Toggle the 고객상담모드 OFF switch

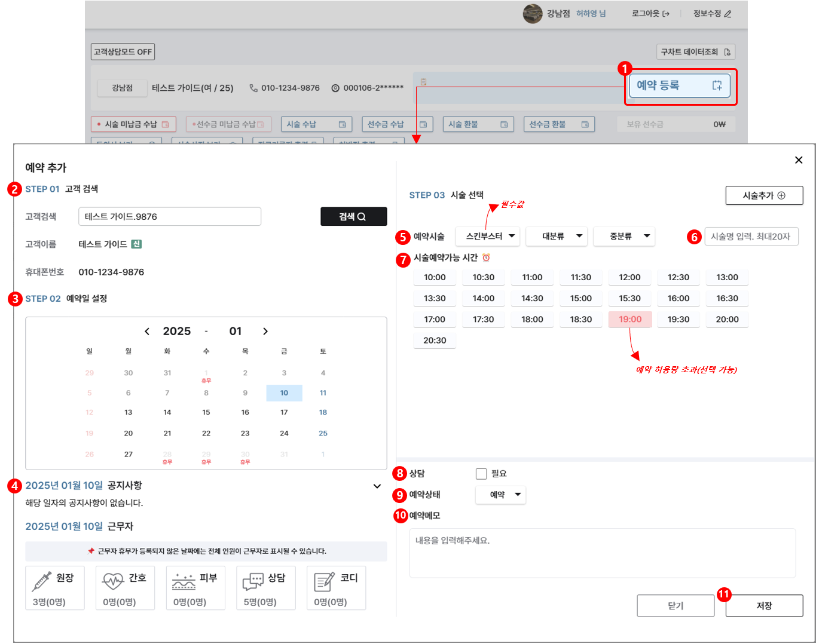123,52
